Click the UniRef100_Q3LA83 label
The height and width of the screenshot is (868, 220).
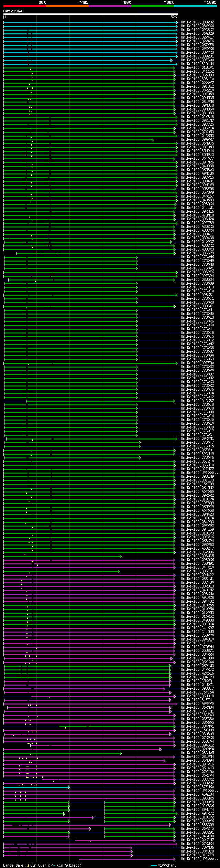(197, 113)
